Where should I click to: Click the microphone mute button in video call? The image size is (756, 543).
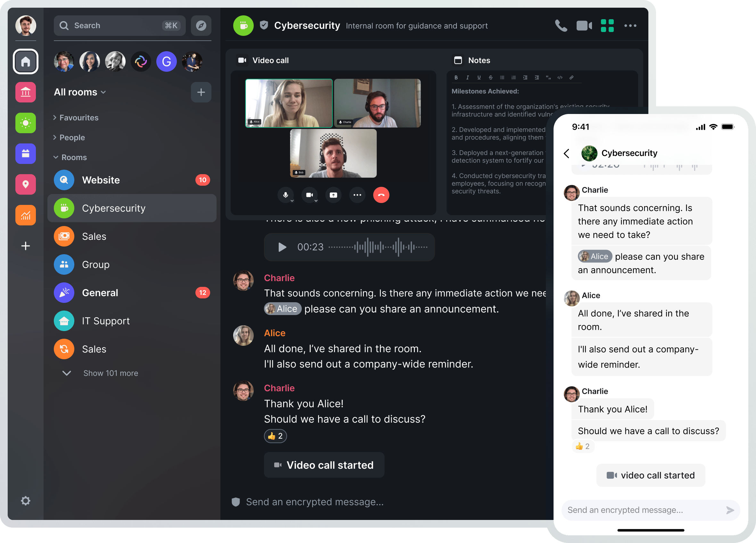pos(285,195)
